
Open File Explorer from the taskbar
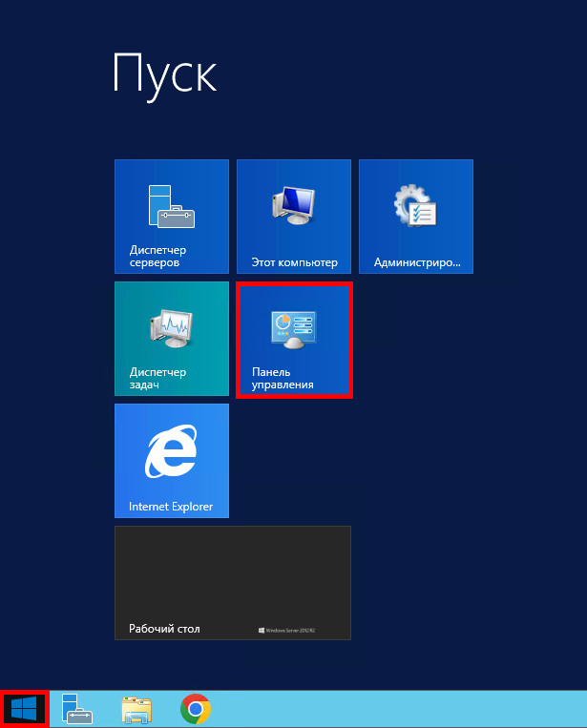136,709
